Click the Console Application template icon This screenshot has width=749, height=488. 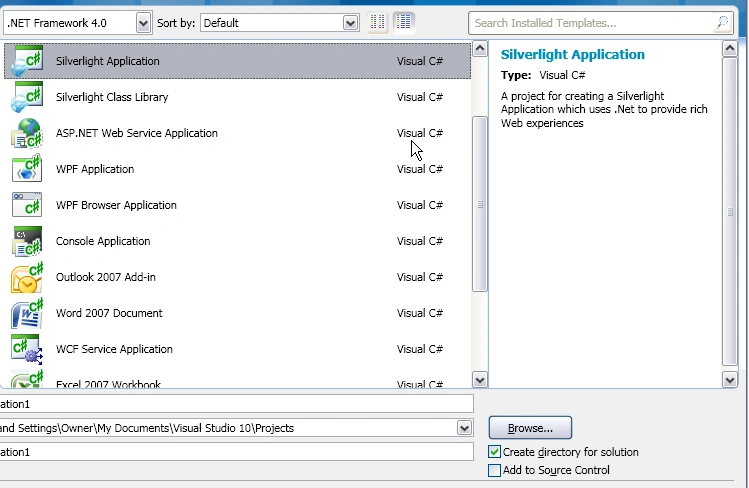(x=27, y=241)
